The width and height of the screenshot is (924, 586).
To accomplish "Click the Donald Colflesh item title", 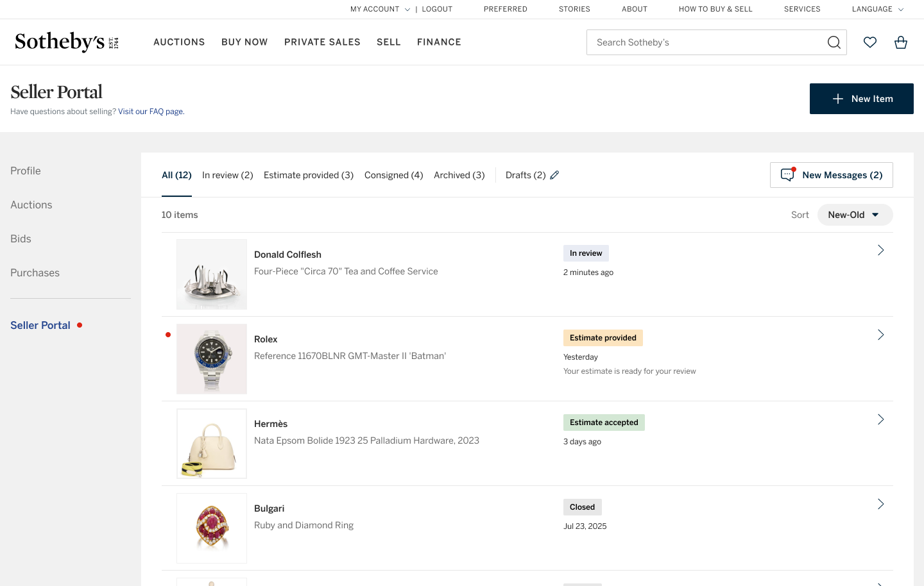I will coord(287,255).
